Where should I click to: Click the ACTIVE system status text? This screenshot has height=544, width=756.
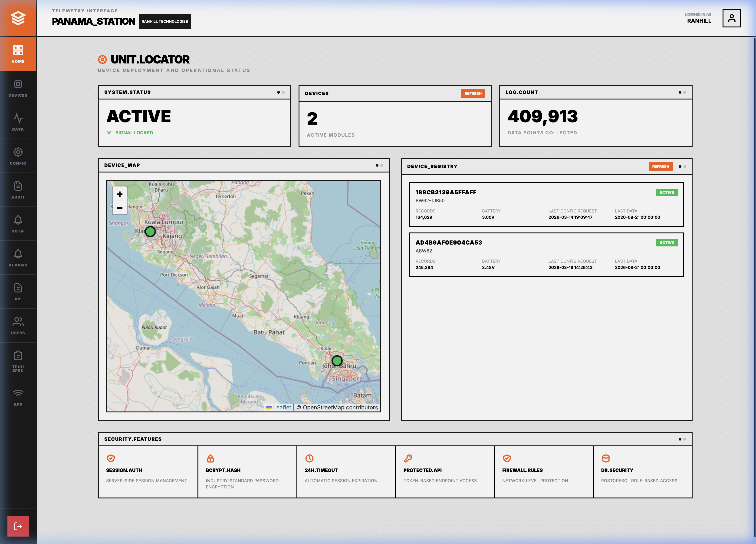click(139, 116)
